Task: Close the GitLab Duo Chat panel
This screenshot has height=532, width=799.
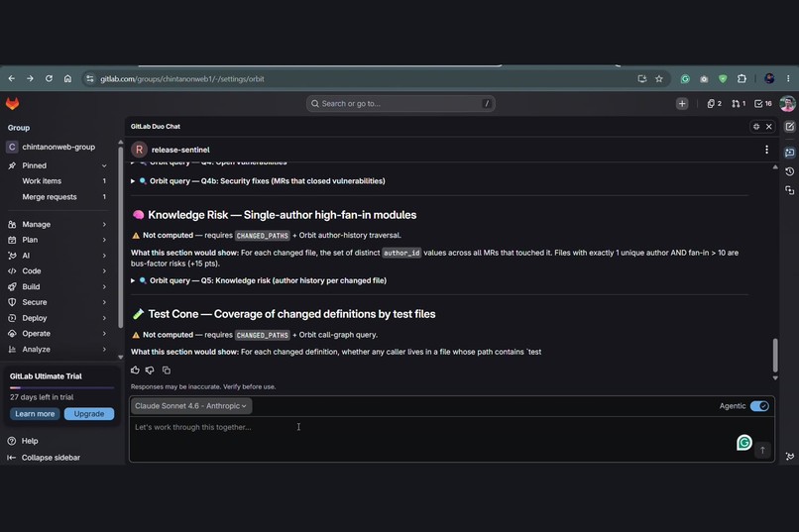Action: (x=769, y=126)
